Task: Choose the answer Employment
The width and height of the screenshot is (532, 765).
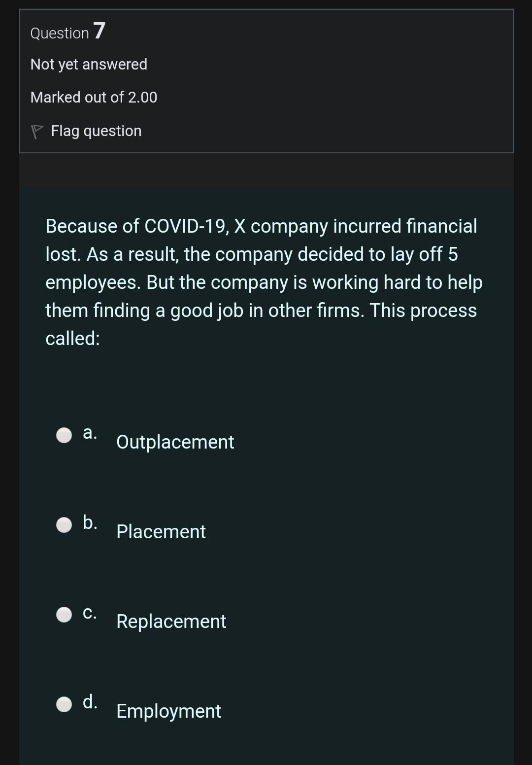Action: coord(168,711)
